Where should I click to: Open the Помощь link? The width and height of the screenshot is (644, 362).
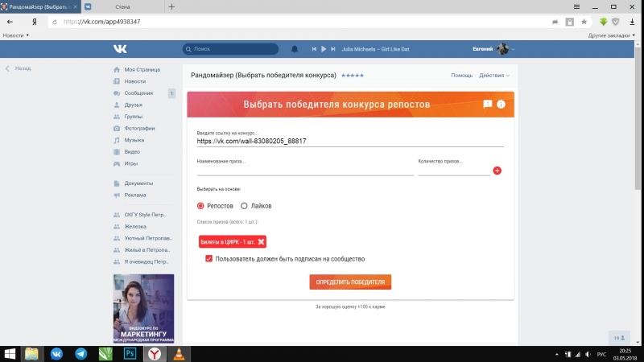point(461,76)
